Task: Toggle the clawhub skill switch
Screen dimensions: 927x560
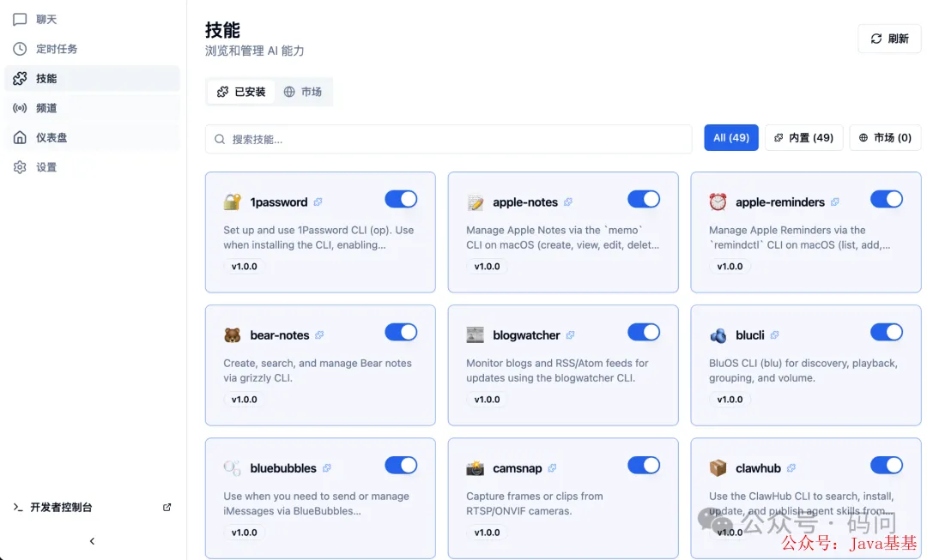Action: pyautogui.click(x=886, y=465)
